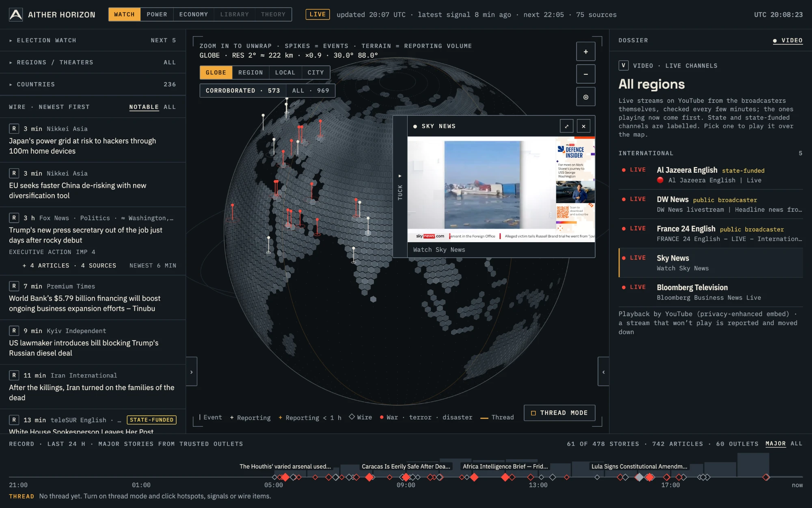The height and width of the screenshot is (508, 812).
Task: Expand 4 articles 4 sources cluster
Action: tap(69, 266)
